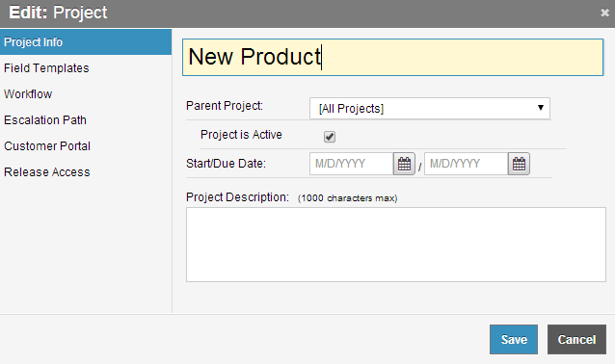Click the Edit: Project dialog title
Viewport: 615px width, 364px height.
pos(58,13)
